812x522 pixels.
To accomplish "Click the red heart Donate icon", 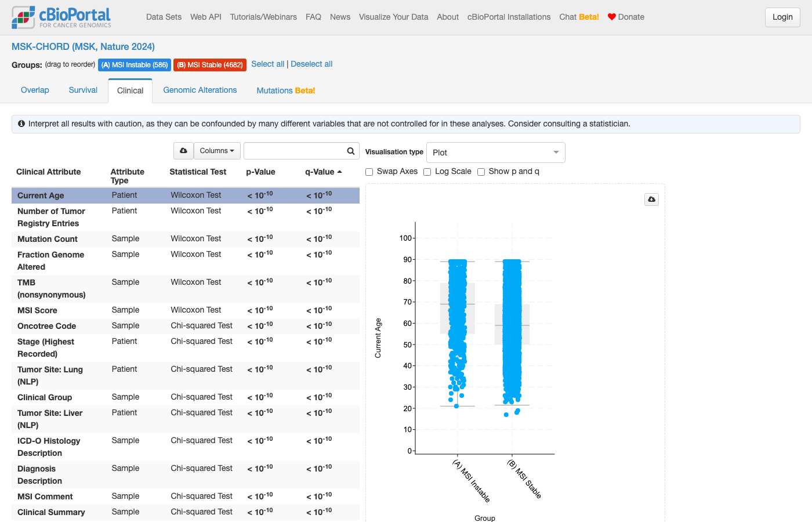I will point(611,17).
